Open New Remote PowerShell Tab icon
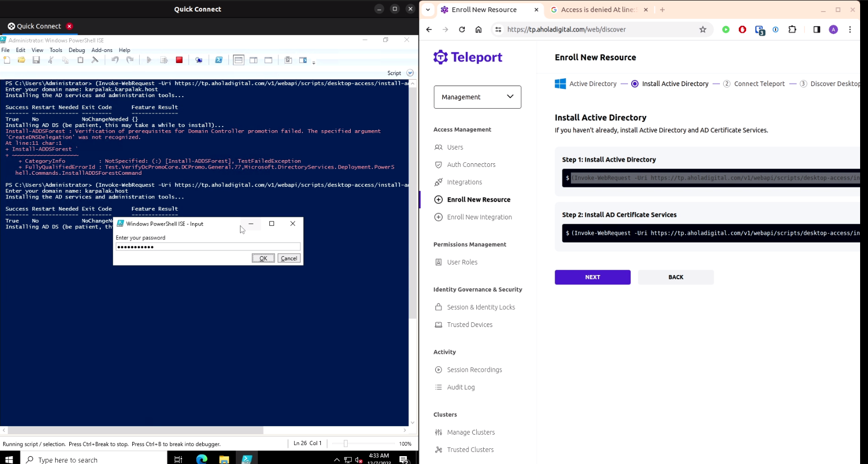Image resolution: width=868 pixels, height=464 pixels. tap(199, 60)
